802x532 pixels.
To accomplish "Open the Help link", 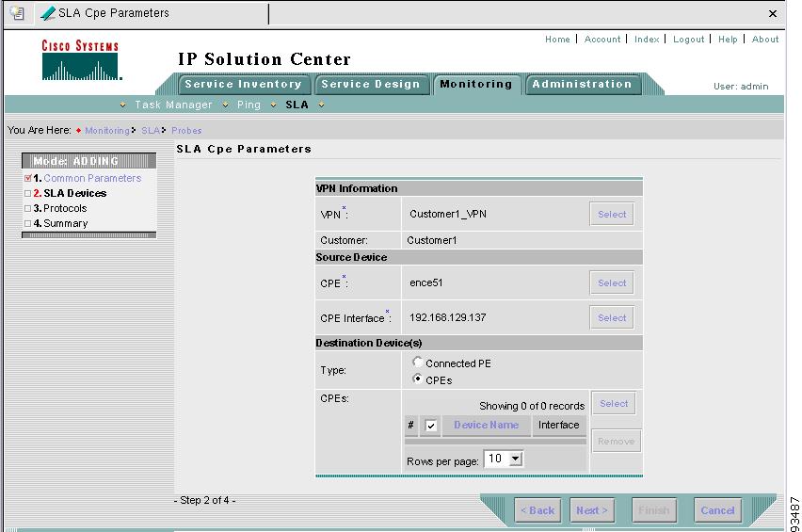I will [728, 40].
